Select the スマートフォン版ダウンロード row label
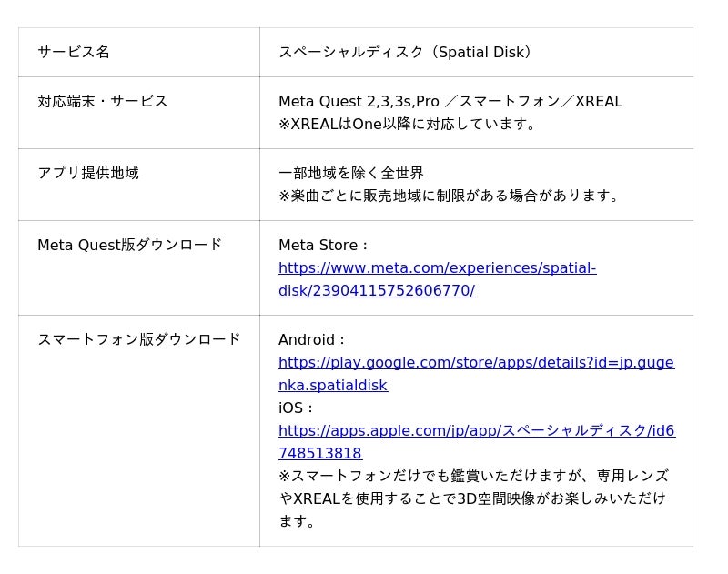The width and height of the screenshot is (728, 574). point(139,340)
